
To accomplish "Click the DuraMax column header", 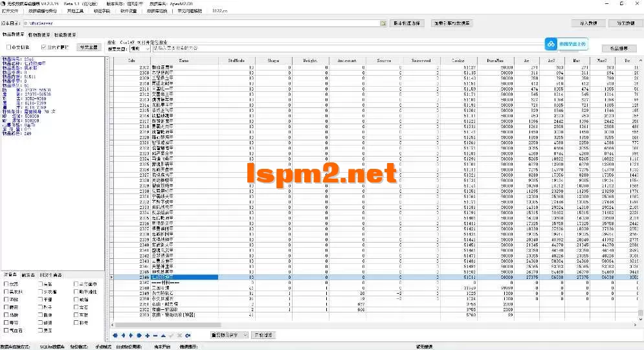I will coord(495,60).
